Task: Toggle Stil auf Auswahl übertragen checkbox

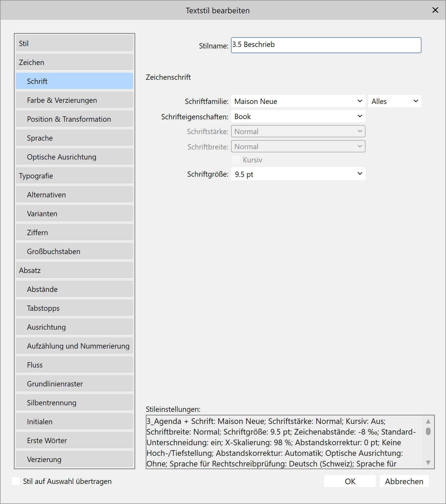Action: click(16, 481)
